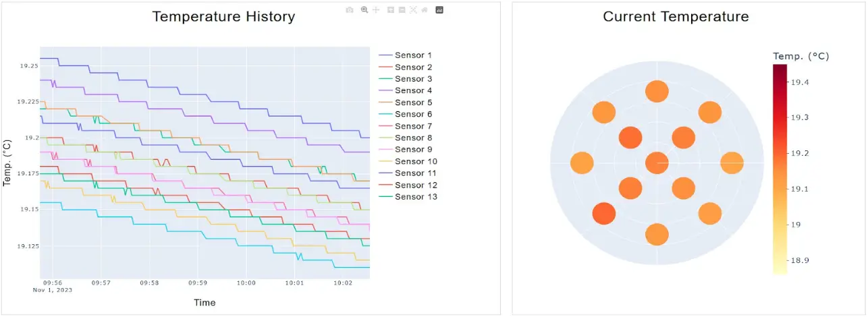Hide the Sensor 4 legend entry

tap(413, 90)
